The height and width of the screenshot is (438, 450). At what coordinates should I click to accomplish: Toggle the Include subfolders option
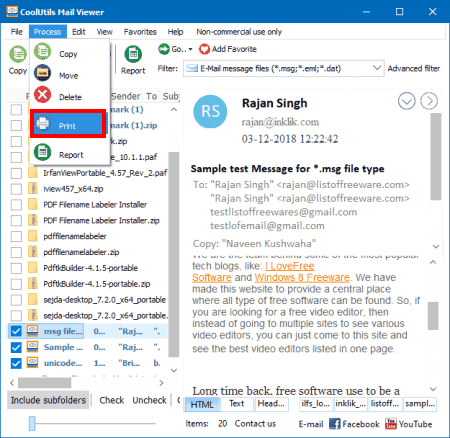pos(48,400)
